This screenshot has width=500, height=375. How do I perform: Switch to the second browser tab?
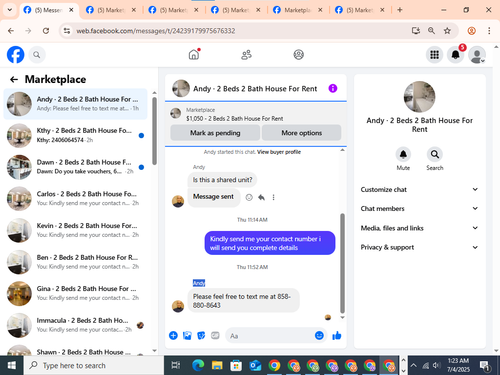[111, 10]
